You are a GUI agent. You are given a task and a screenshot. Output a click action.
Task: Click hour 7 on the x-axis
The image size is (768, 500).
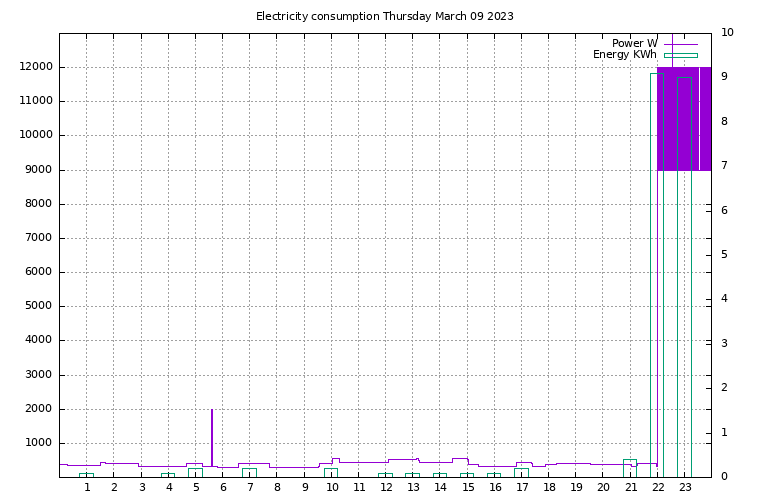point(250,487)
